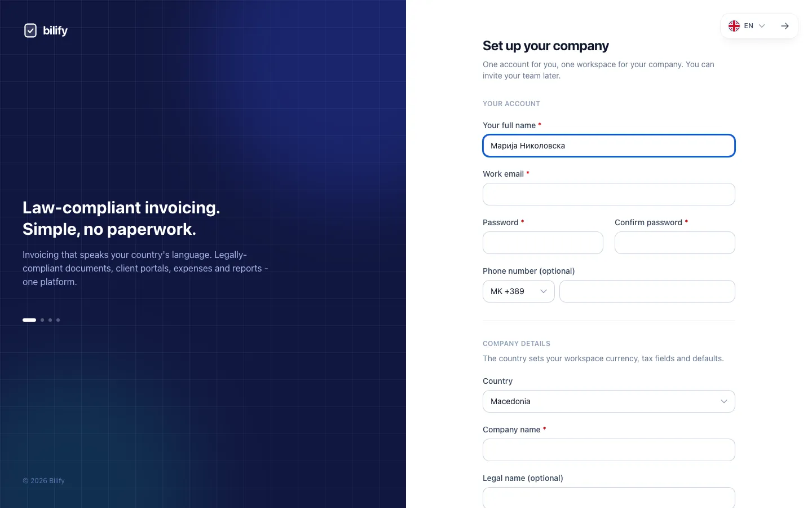This screenshot has width=812, height=508.
Task: Select the second carousel dot
Action: (x=42, y=320)
